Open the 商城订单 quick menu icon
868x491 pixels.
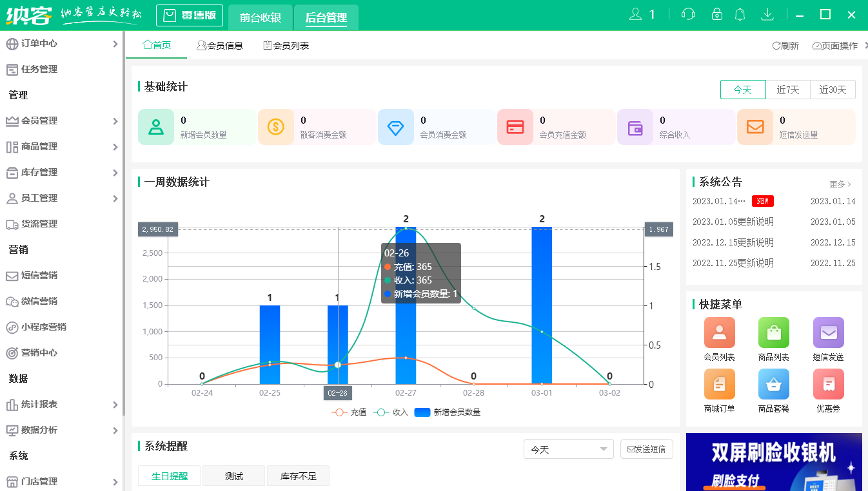[719, 384]
